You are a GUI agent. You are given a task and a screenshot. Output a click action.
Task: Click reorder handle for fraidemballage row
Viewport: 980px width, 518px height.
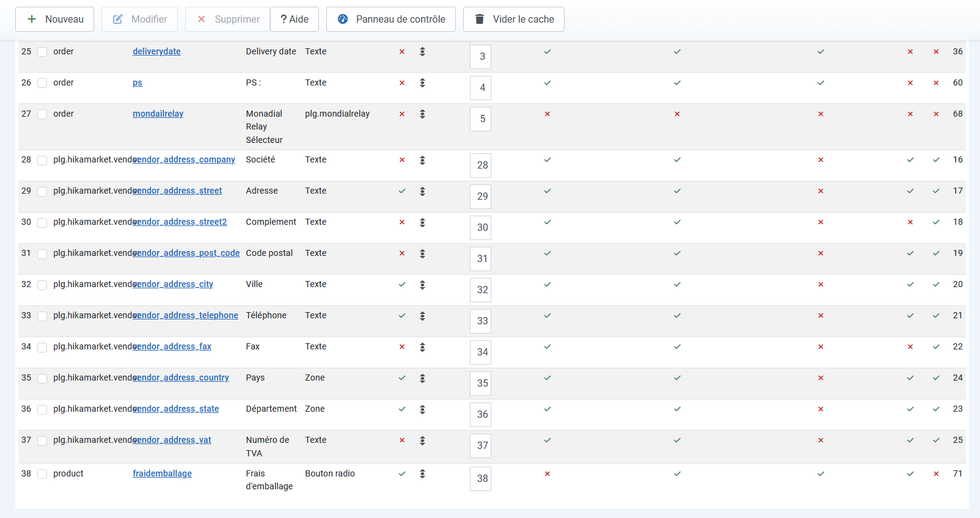tap(422, 474)
